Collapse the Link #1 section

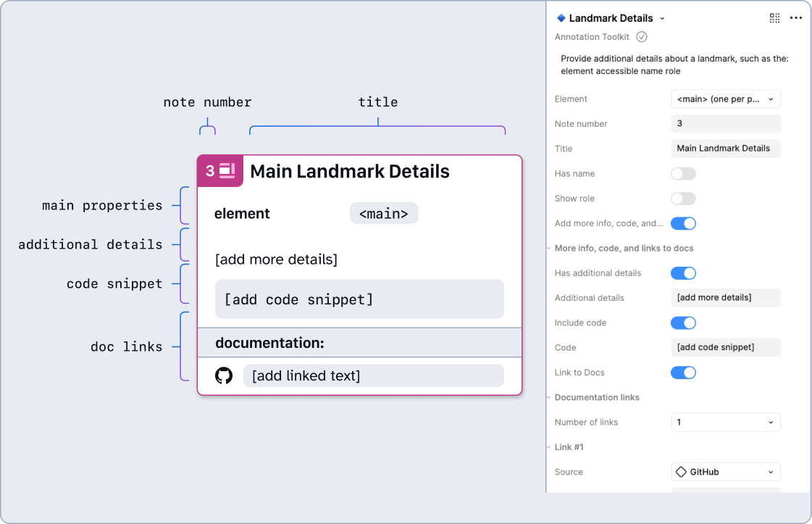pos(548,447)
